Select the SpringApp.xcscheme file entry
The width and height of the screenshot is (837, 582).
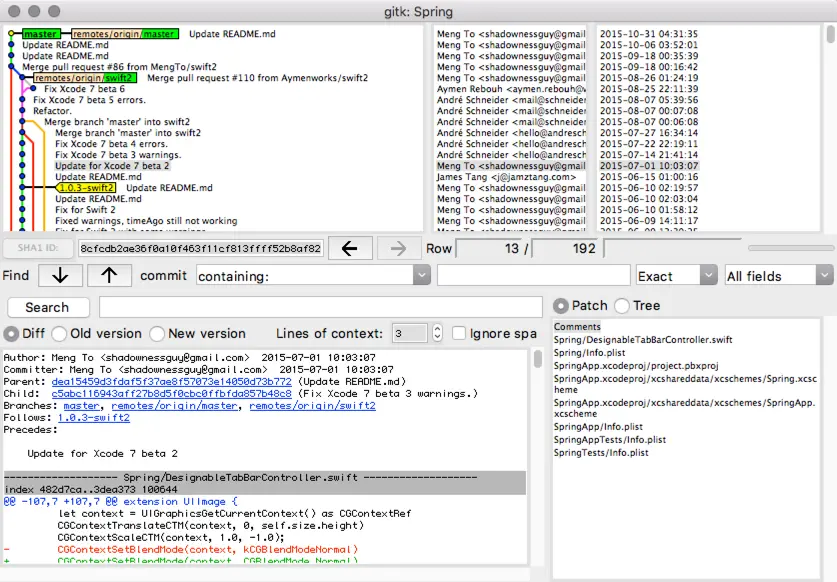point(684,408)
